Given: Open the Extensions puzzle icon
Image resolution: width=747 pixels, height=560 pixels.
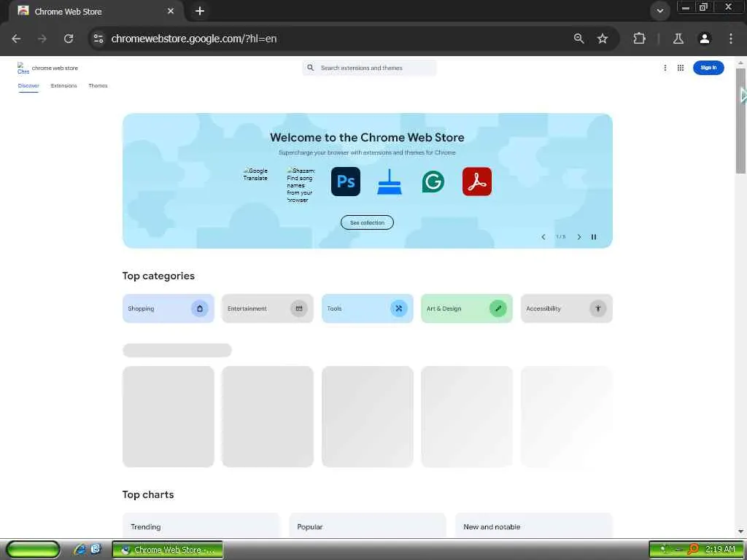Looking at the screenshot, I should pyautogui.click(x=639, y=39).
